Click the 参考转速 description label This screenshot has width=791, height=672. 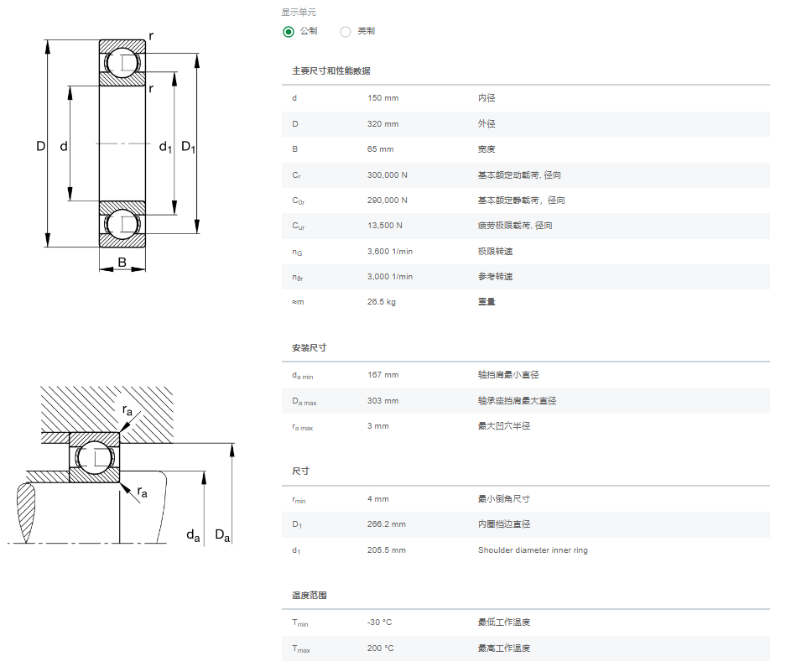coord(496,277)
